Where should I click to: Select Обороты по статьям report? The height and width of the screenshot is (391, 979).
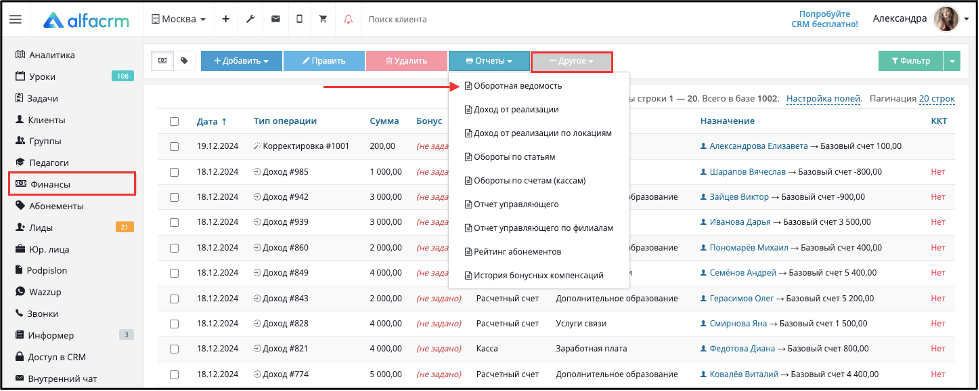(509, 157)
